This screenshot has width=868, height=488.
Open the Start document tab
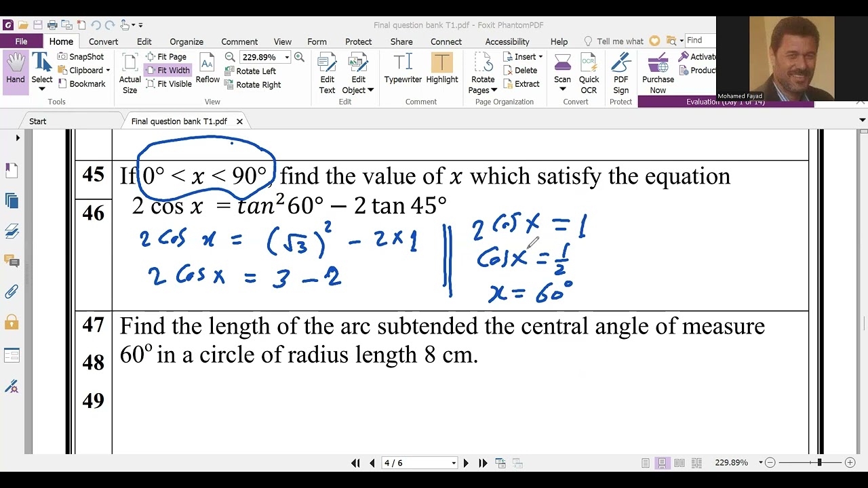(x=38, y=121)
